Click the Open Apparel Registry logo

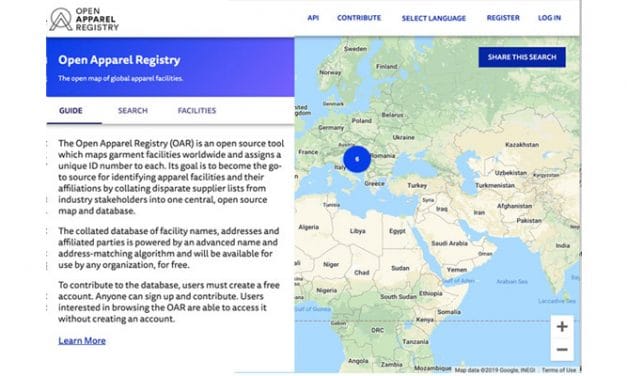coord(84,19)
